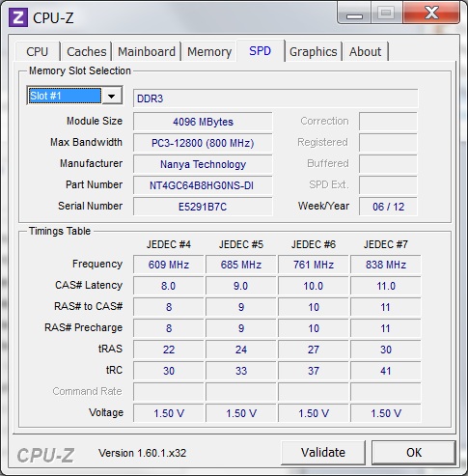The image size is (468, 476).
Task: Select the Slot #1 combo box field
Action: pyautogui.click(x=74, y=96)
